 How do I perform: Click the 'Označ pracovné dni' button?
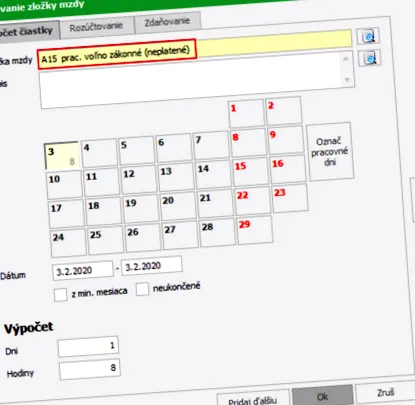(330, 152)
